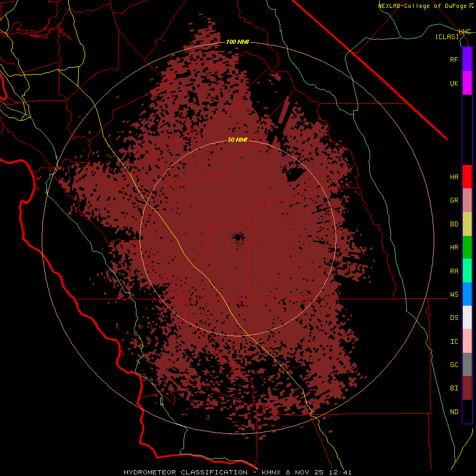Viewport: 476px width, 476px height.
Task: Click the GR legend label
Action: 454,200
